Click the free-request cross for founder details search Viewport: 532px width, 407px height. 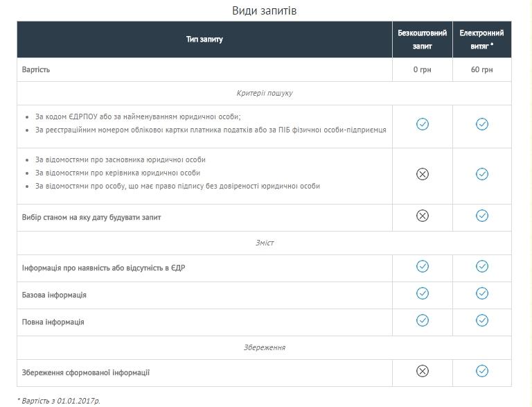pos(423,174)
